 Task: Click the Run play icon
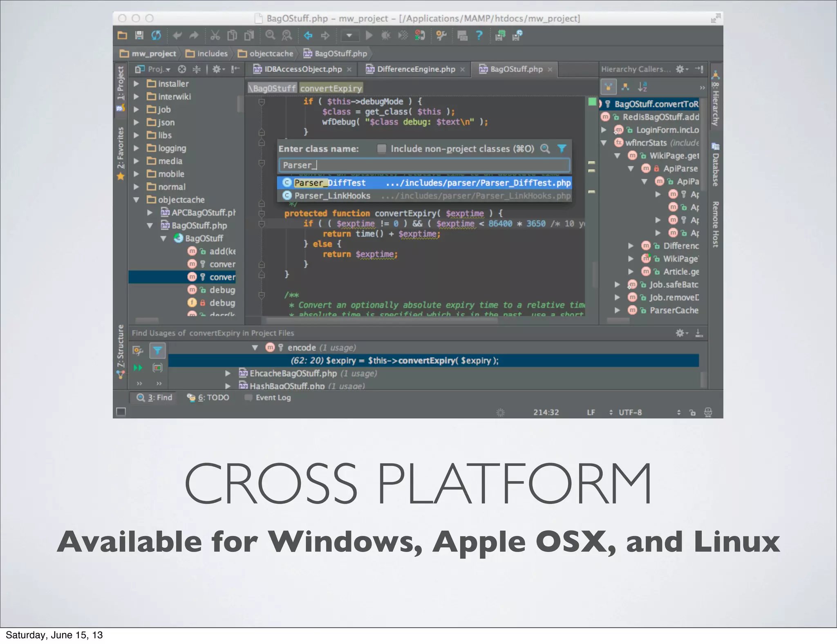[369, 36]
